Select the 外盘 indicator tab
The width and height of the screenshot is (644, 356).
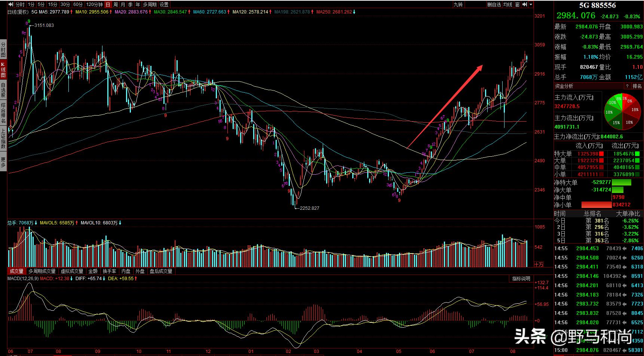pyautogui.click(x=140, y=271)
